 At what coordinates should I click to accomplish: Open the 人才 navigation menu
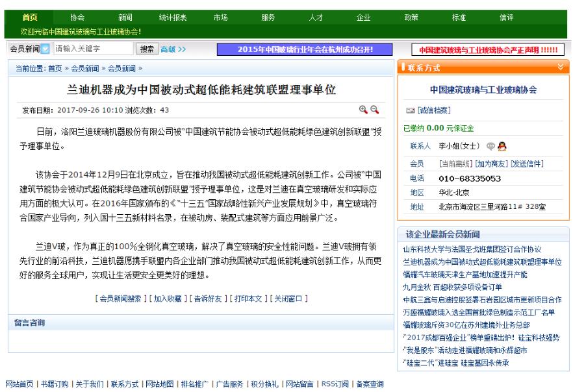coord(316,17)
